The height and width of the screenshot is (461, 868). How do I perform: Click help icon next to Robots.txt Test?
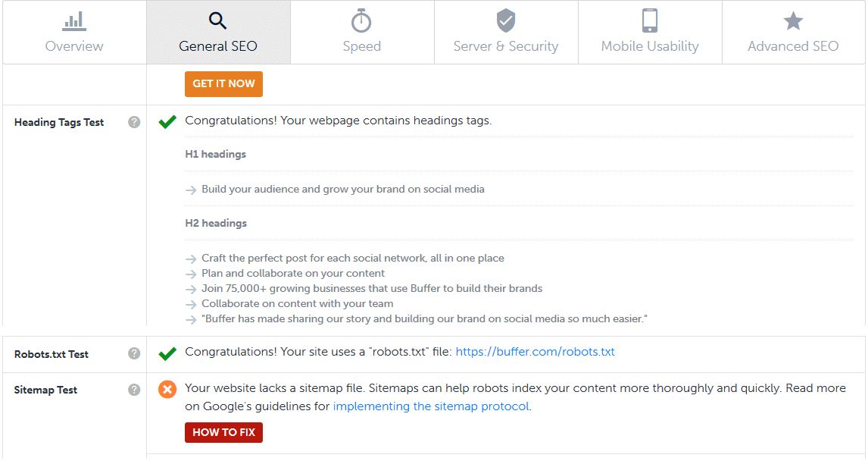click(x=134, y=353)
